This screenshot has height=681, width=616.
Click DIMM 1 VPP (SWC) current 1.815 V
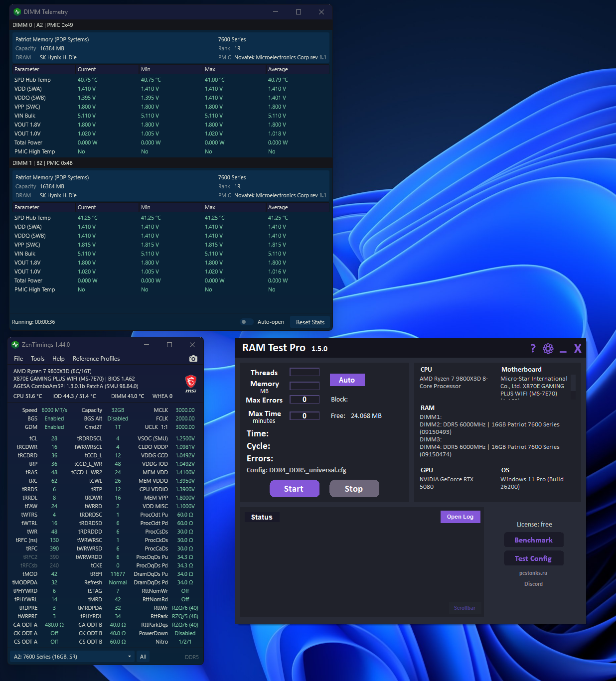87,245
